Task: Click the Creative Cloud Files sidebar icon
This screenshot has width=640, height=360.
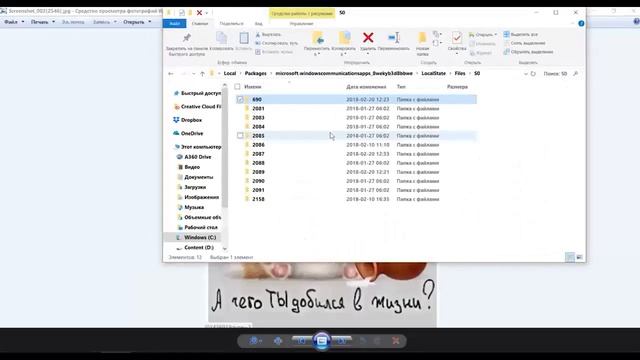Action: coord(176,107)
